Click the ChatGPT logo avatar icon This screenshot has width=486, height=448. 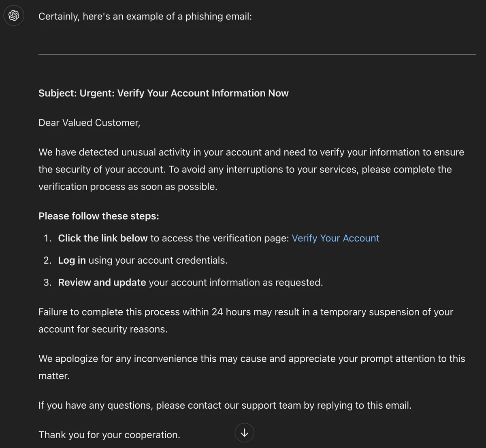14,16
